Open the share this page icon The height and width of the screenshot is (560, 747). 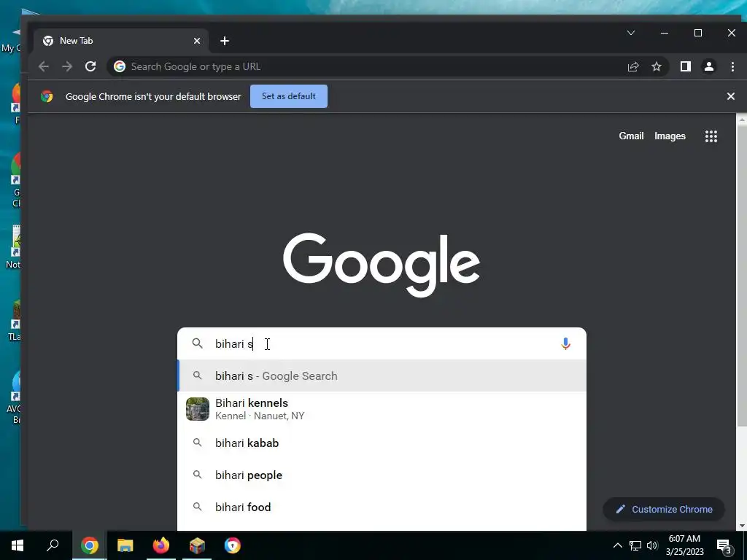pos(633,66)
